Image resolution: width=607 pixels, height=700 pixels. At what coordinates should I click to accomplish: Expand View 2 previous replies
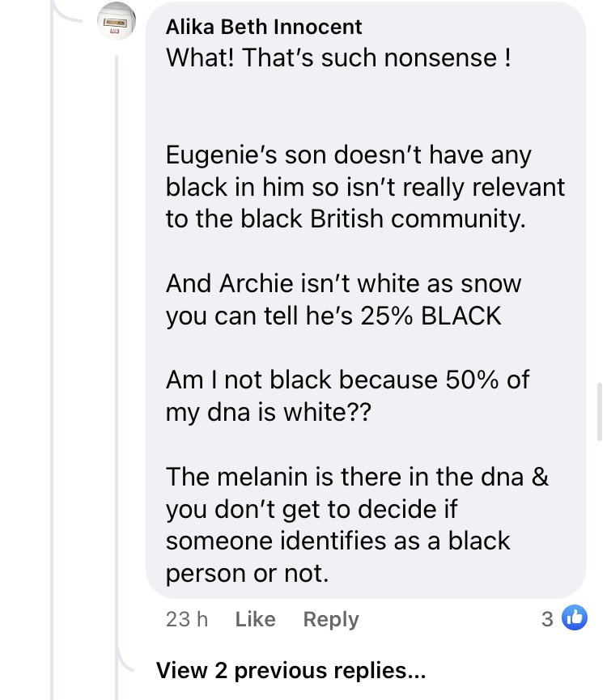tap(291, 671)
